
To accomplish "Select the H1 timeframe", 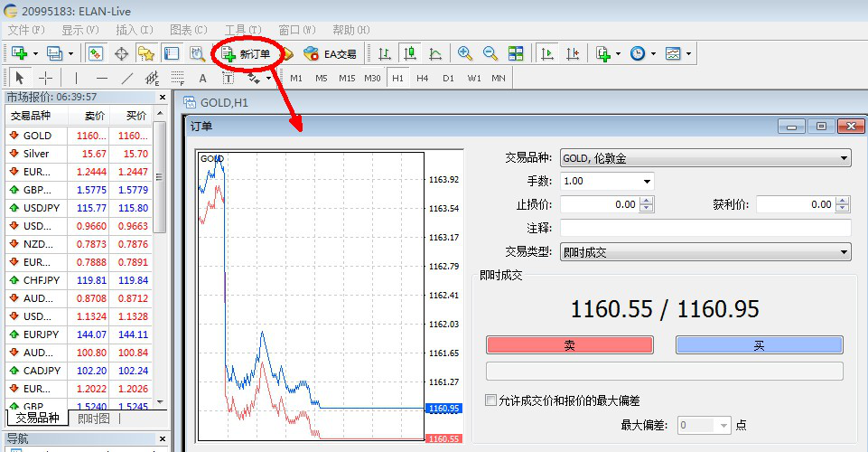I will [x=398, y=78].
